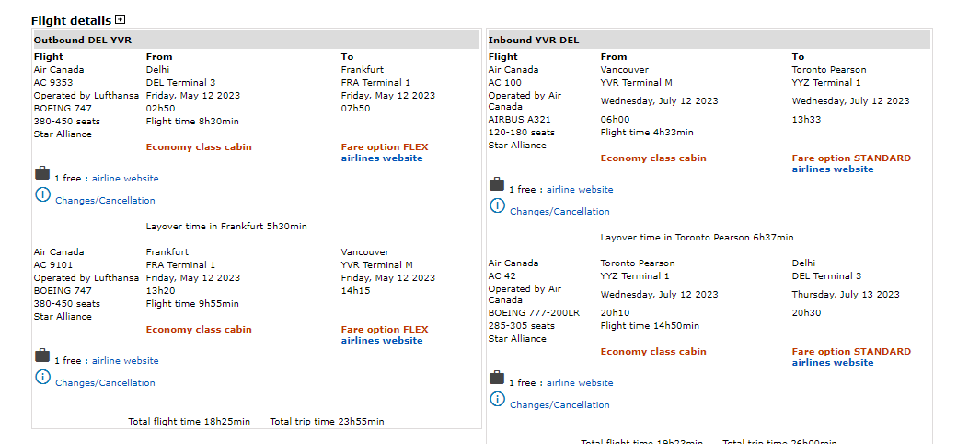The height and width of the screenshot is (444, 980).
Task: Open airline website link under AC 9101 baggage
Action: click(125, 361)
